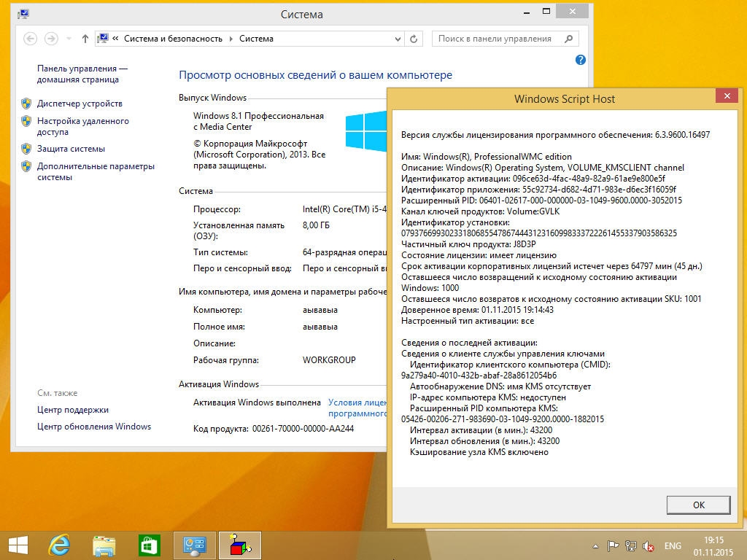Open the clock showing 19:15
This screenshot has height=560, width=747.
pos(713,546)
